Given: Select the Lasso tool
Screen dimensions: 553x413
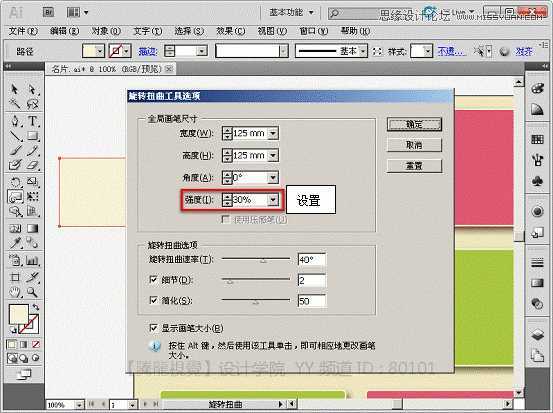Looking at the screenshot, I should (x=32, y=104).
